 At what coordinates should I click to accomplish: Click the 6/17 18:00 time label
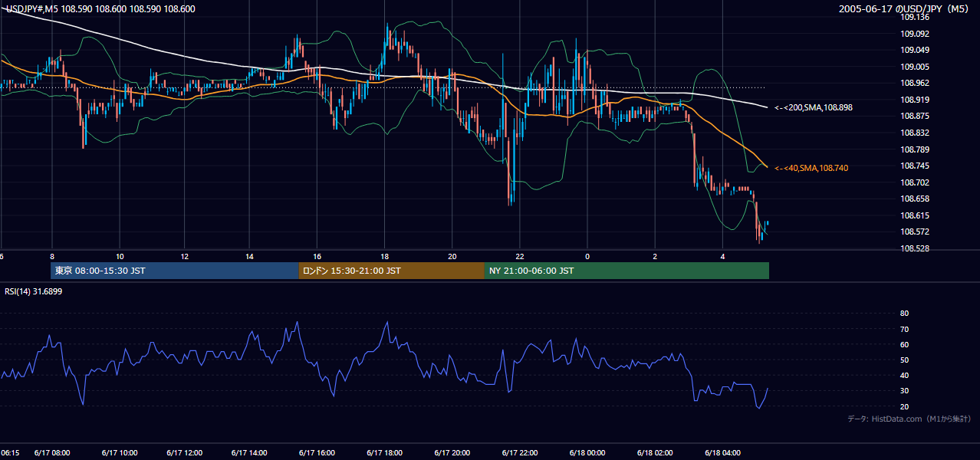coord(385,453)
